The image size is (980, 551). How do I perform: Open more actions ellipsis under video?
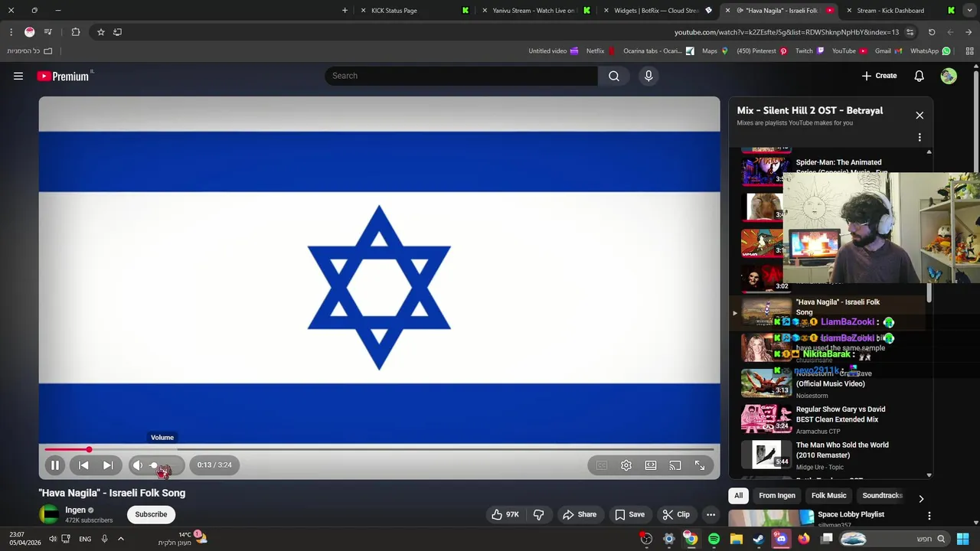(711, 514)
